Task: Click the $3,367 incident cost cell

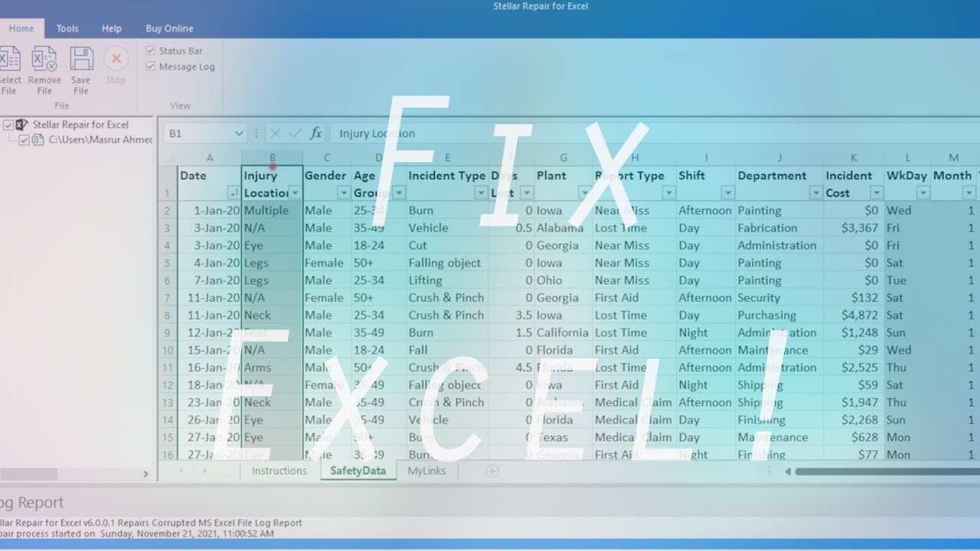Action: [x=854, y=228]
